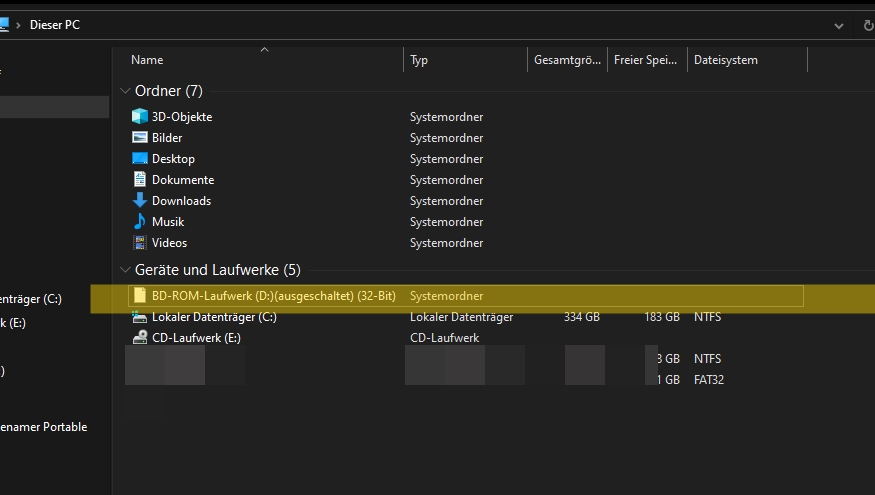Select CD-Laufwerk (E:) in file list
Viewport: 875px width, 495px height.
click(x=196, y=338)
